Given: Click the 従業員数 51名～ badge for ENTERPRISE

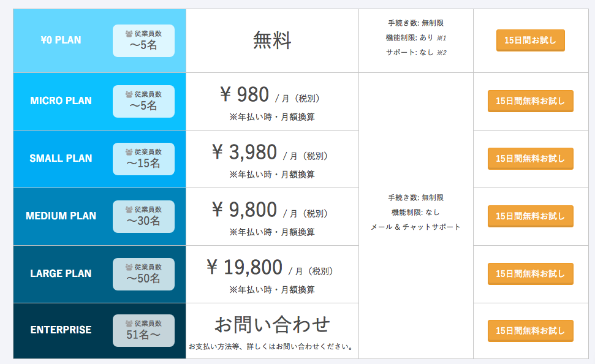Looking at the screenshot, I should point(143,331).
